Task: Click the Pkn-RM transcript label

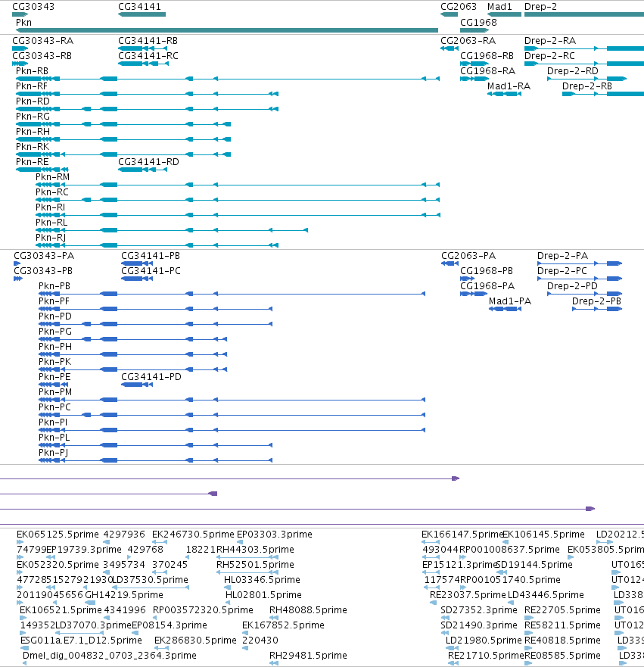Action: 53,177
